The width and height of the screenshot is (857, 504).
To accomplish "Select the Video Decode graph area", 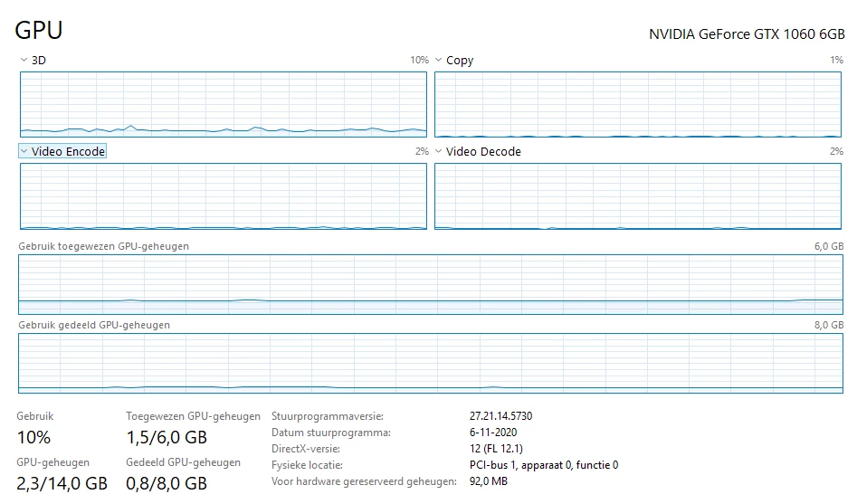I will coord(638,196).
